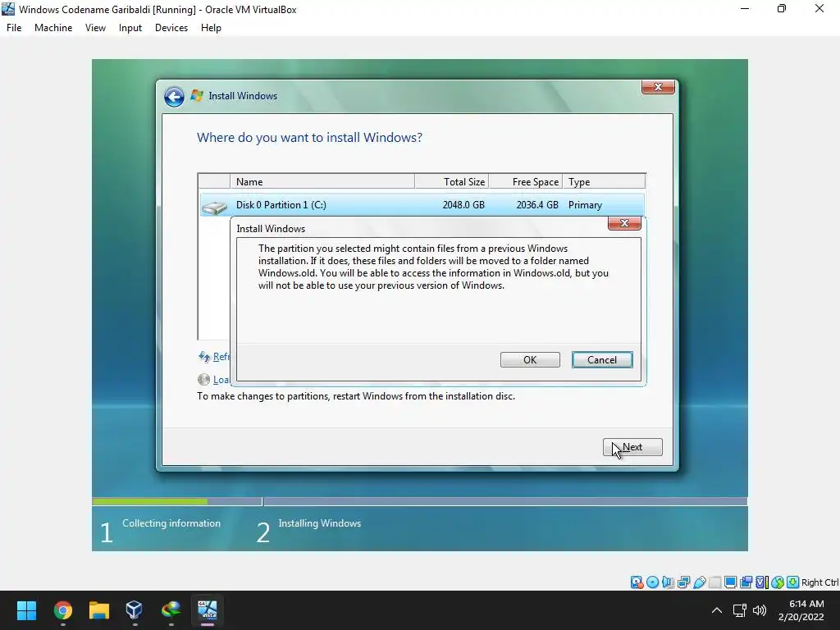Open the Devices menu
This screenshot has height=630, width=840.
pos(171,28)
